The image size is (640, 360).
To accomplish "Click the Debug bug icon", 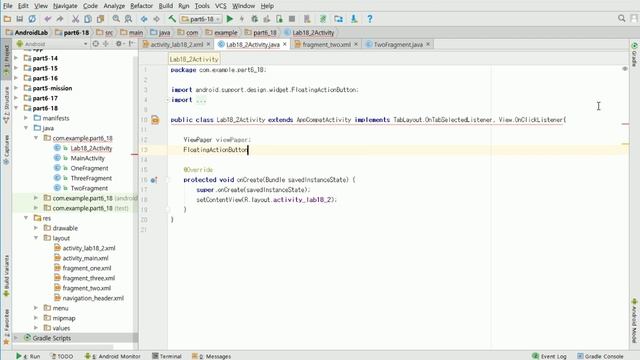I will point(254,19).
